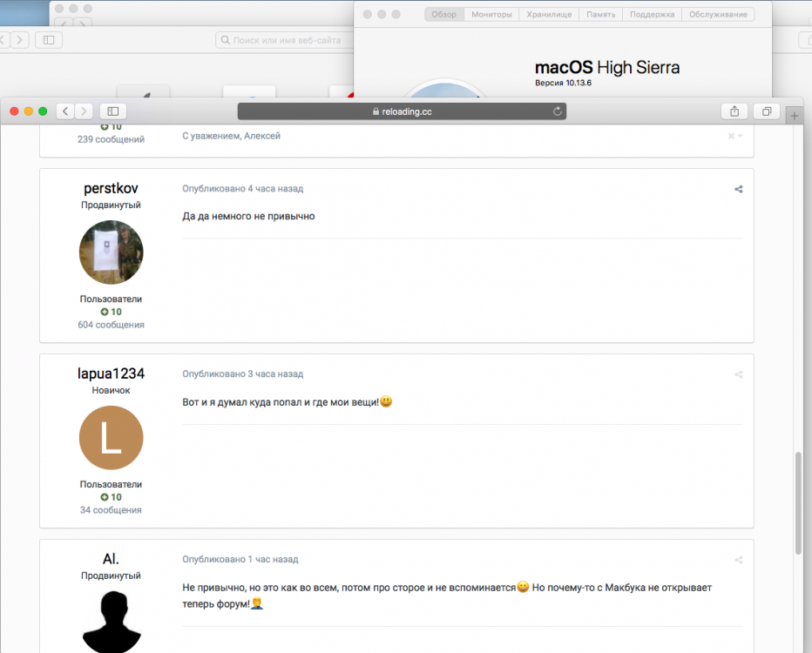This screenshot has width=812, height=653.
Task: Share perstkov's post using the share icon
Action: point(738,188)
